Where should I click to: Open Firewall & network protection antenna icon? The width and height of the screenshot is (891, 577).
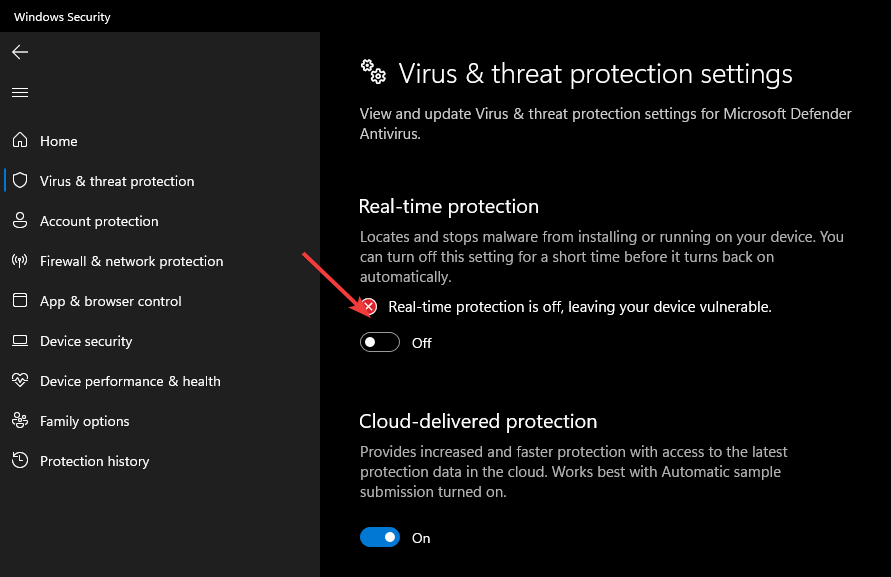[20, 261]
